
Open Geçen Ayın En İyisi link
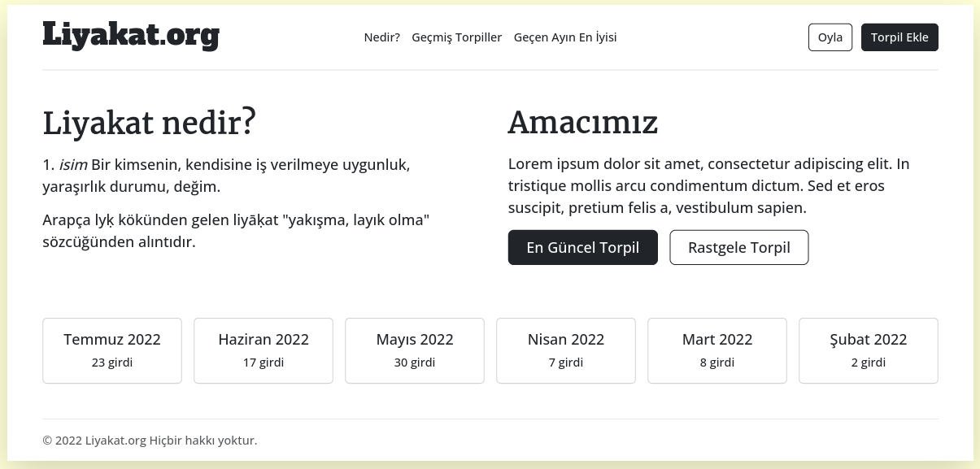(x=565, y=37)
